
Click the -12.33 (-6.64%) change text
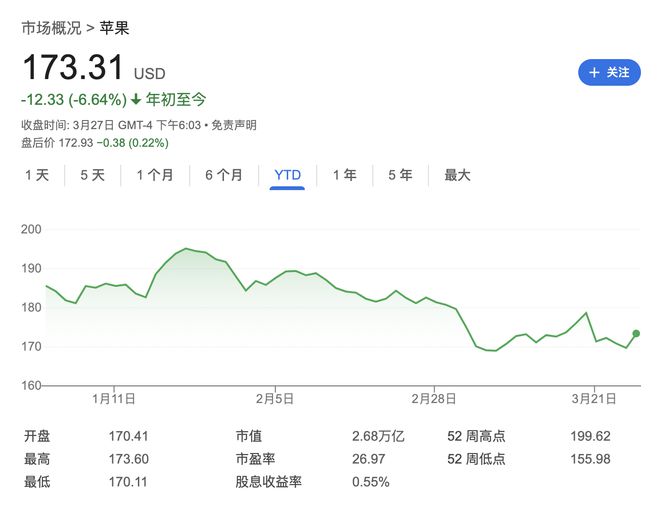[x=74, y=100]
